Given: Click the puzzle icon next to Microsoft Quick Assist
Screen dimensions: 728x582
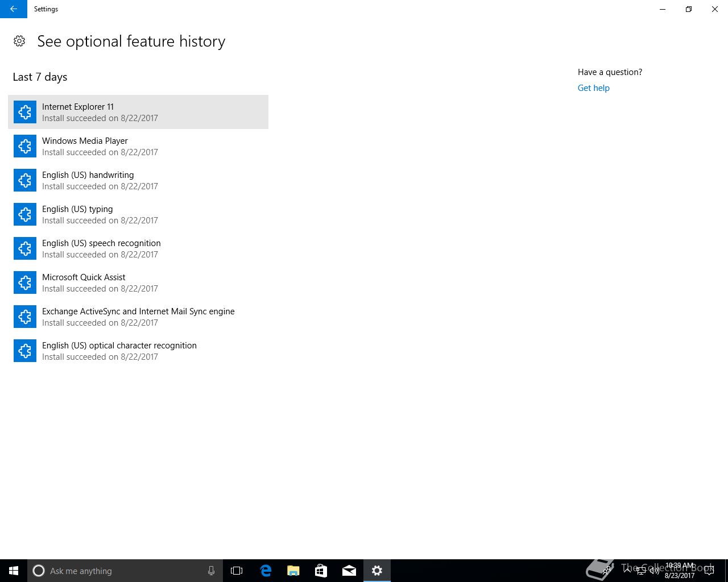Looking at the screenshot, I should pos(25,282).
